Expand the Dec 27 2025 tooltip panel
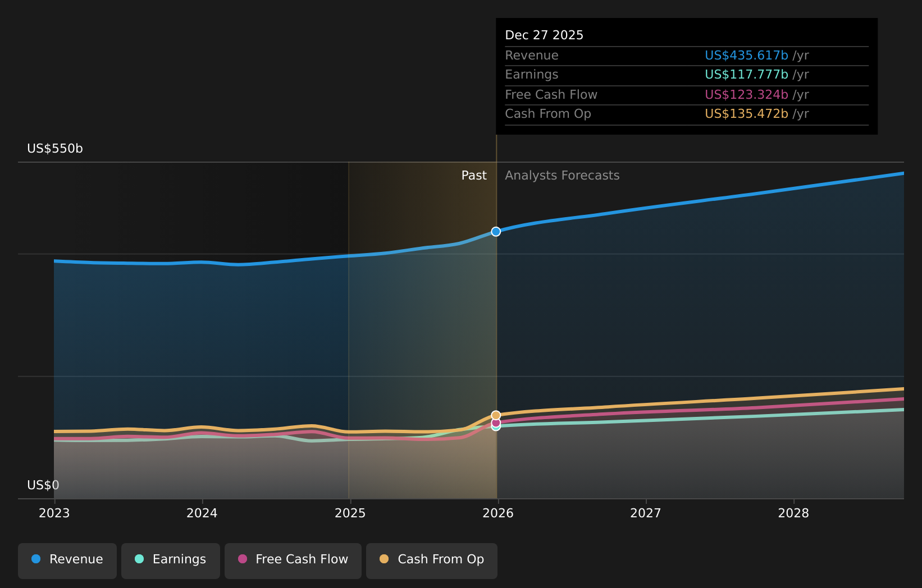 (544, 35)
